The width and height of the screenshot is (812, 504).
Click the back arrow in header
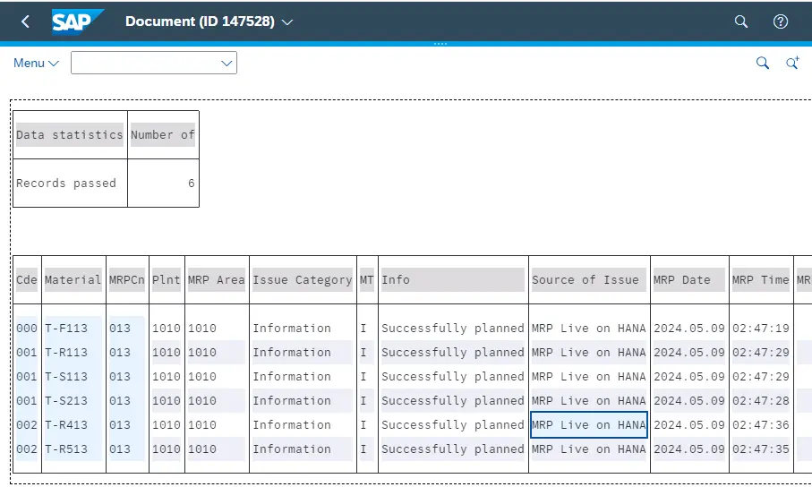[x=25, y=21]
